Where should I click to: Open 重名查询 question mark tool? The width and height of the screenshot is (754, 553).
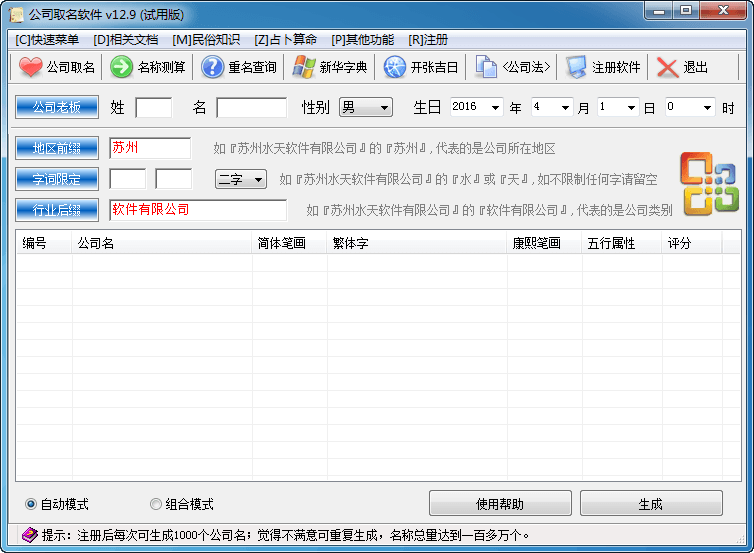click(213, 67)
